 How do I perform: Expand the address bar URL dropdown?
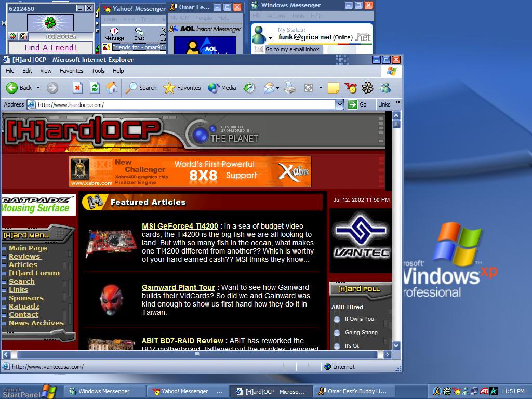pyautogui.click(x=340, y=104)
